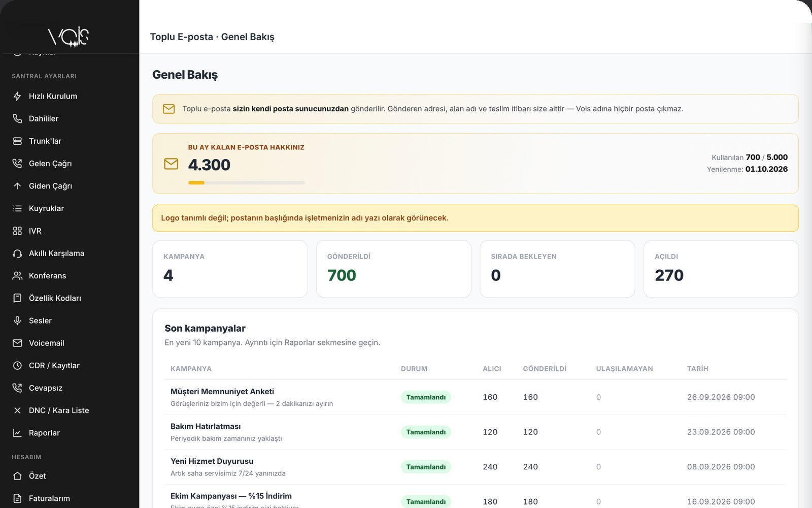Click the Cevapsız missed call icon
812x508 pixels.
tap(17, 388)
